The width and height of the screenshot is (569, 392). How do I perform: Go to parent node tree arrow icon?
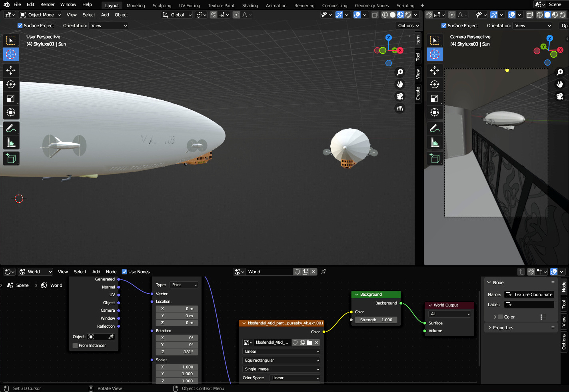point(521,272)
